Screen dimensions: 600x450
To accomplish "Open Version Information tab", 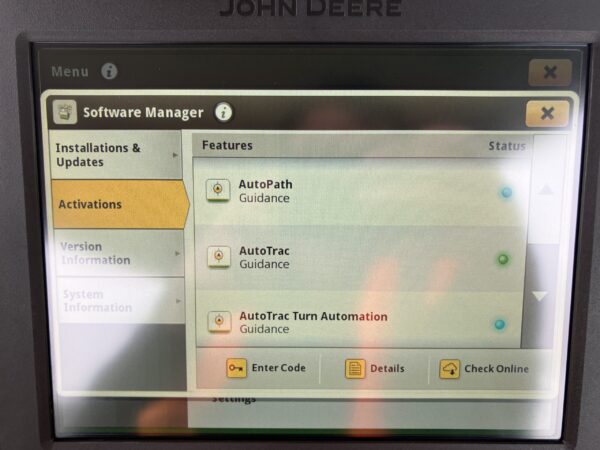I will 120,253.
